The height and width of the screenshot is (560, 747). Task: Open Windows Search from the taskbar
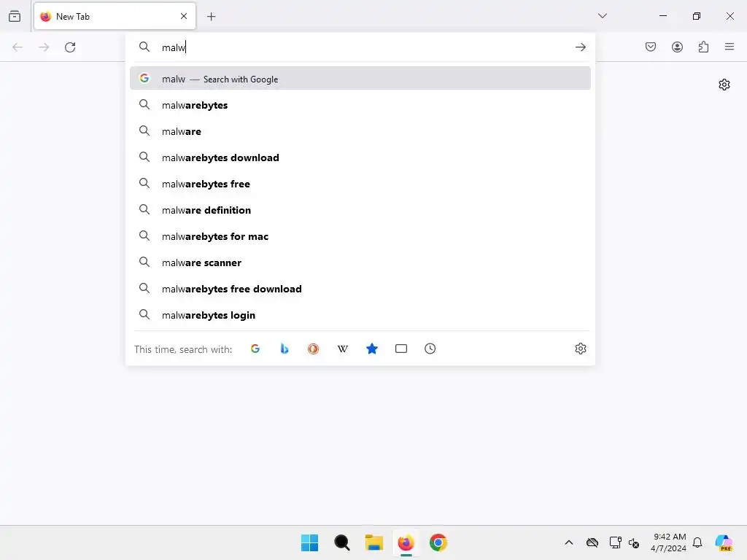tap(342, 542)
